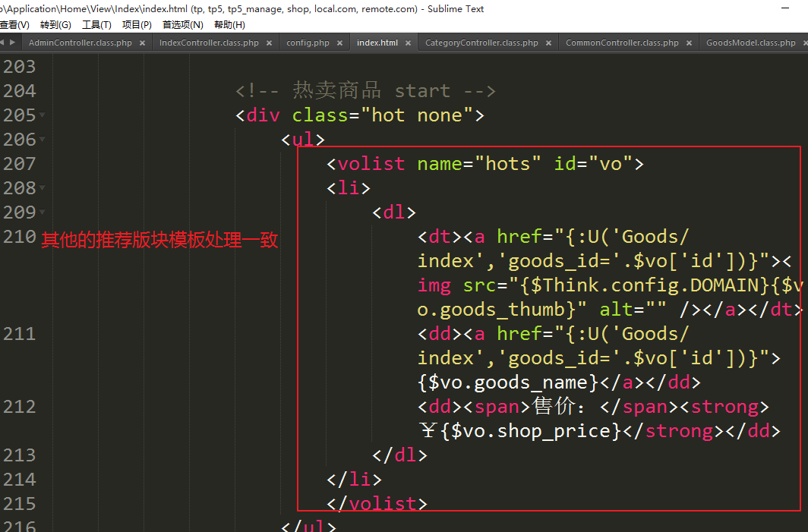The width and height of the screenshot is (808, 532).
Task: Close the CategoryController.class.php tab
Action: 549,43
